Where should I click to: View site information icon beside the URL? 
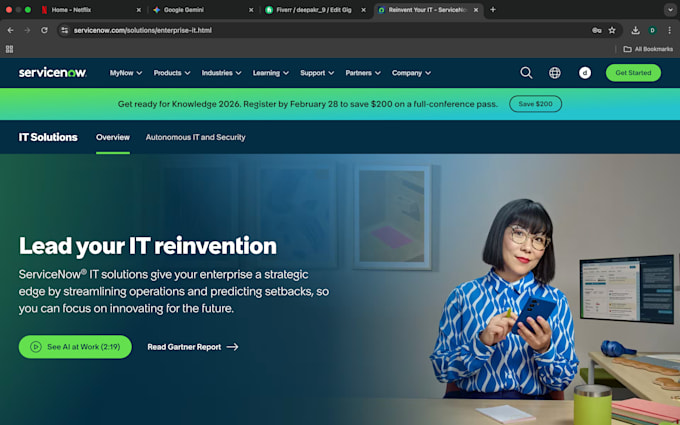(x=65, y=30)
